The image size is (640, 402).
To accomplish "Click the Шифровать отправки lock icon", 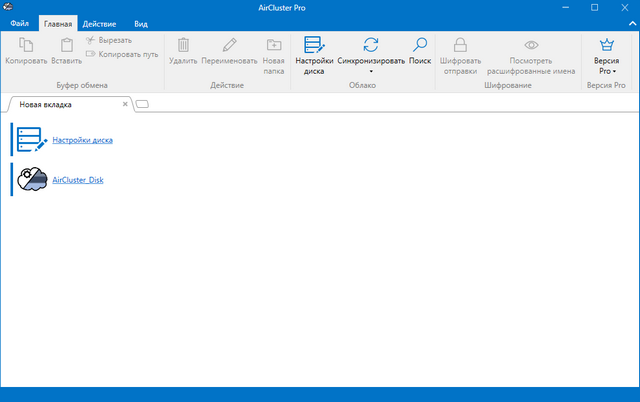I will 460,45.
